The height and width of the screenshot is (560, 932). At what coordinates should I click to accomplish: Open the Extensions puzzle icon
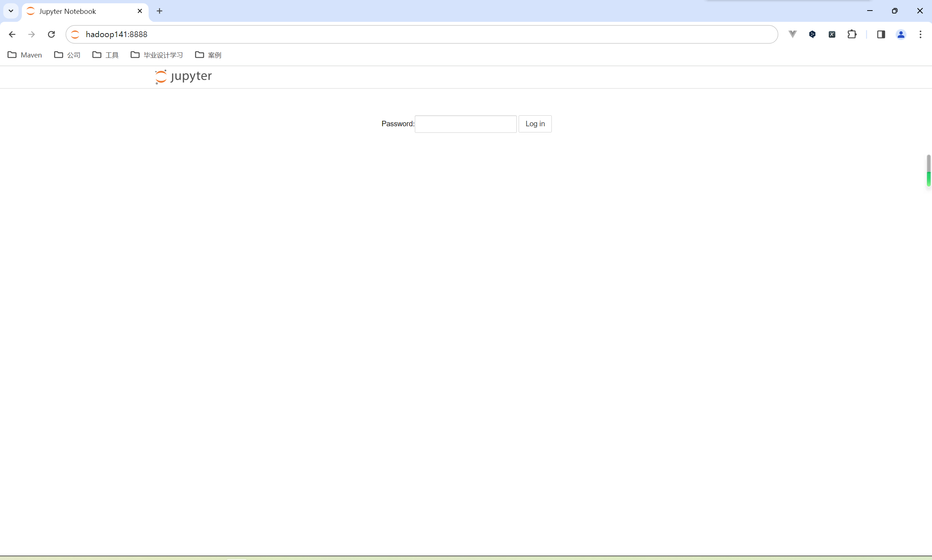(852, 34)
